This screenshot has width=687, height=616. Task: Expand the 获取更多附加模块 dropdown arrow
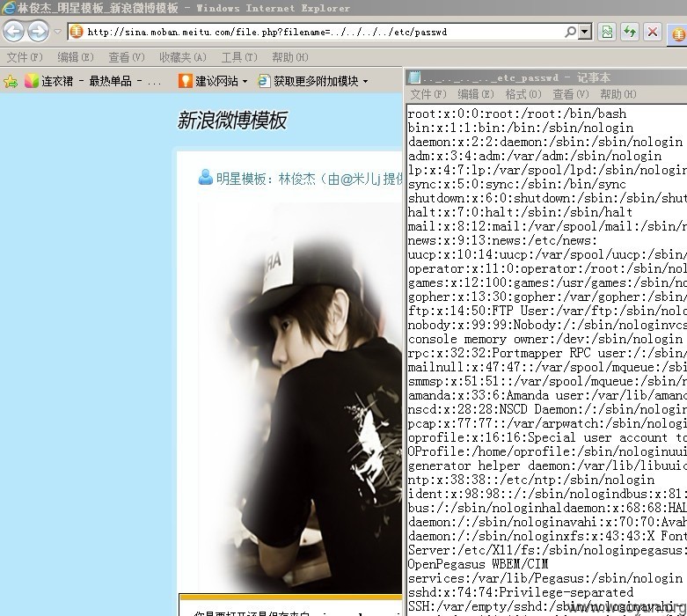click(365, 82)
